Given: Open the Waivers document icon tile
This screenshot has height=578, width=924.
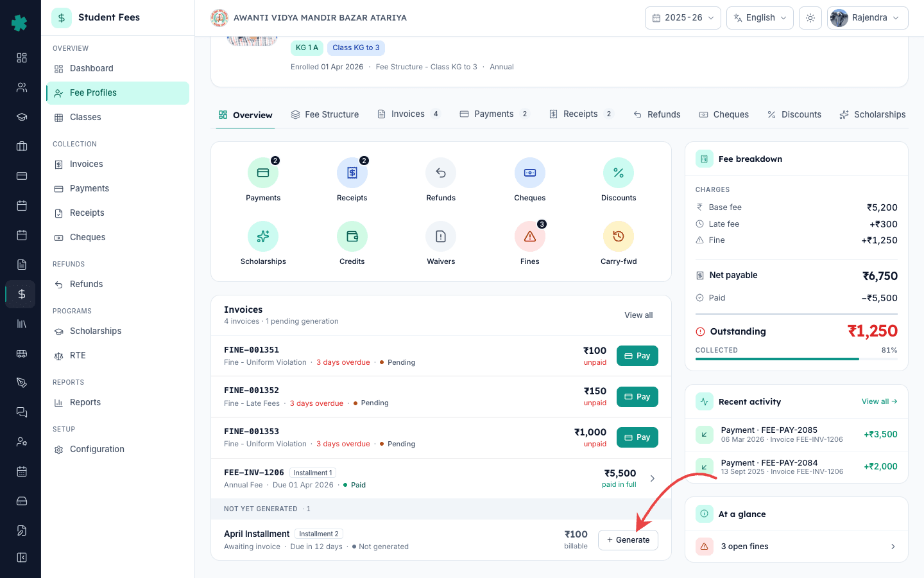Looking at the screenshot, I should coord(441,236).
